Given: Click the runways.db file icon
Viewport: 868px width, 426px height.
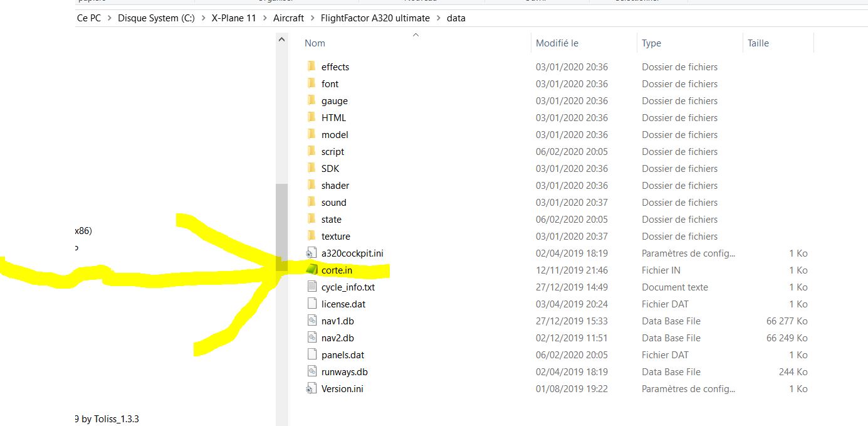Looking at the screenshot, I should point(312,371).
